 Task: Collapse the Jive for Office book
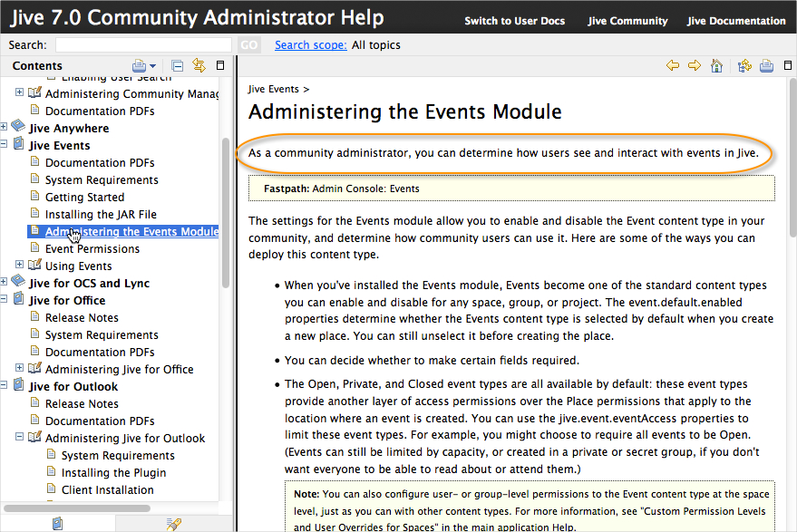point(4,299)
